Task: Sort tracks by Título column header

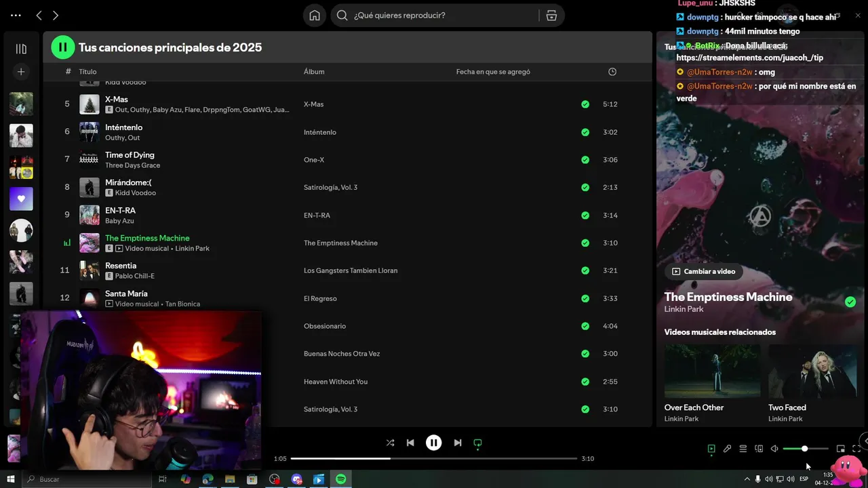Action: tap(87, 72)
